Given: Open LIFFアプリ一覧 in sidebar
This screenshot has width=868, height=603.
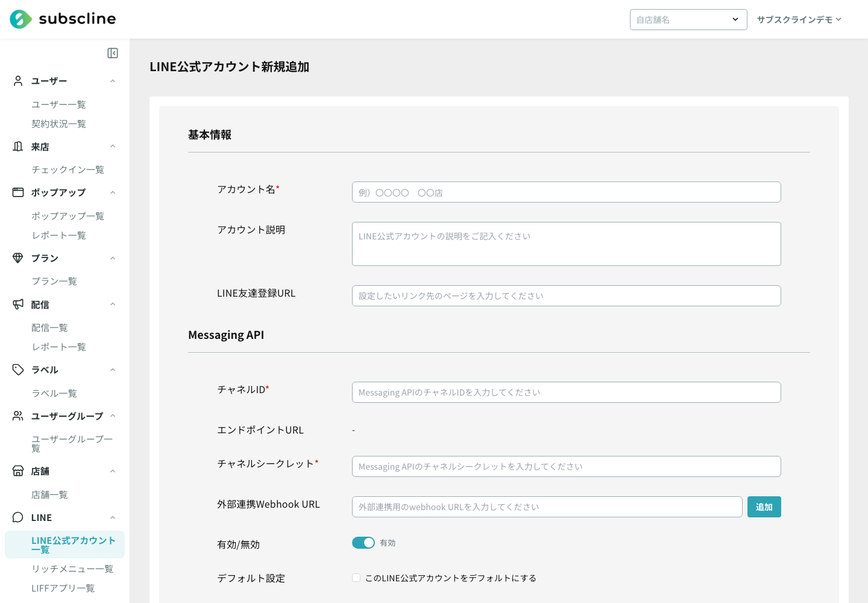Looking at the screenshot, I should (x=63, y=588).
